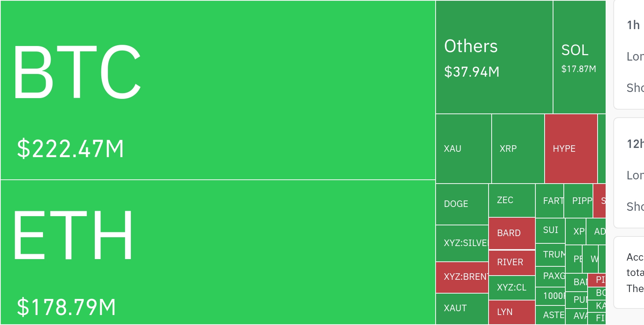
Task: Select the red BARD tile
Action: pyautogui.click(x=512, y=233)
